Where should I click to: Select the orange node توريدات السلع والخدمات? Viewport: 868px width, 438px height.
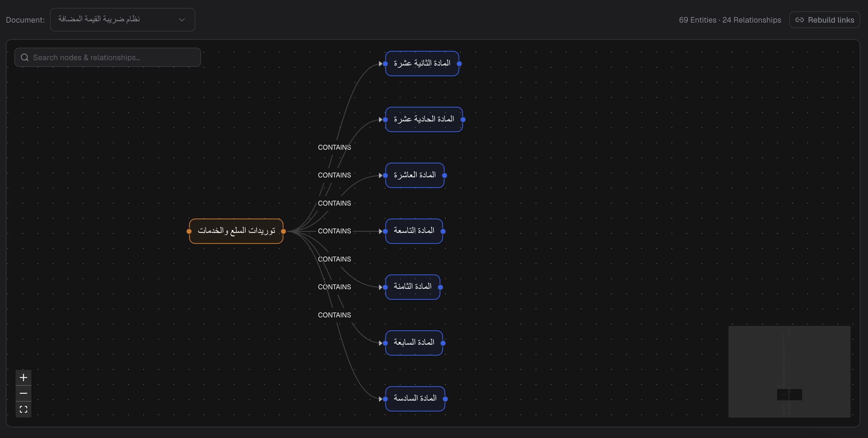pyautogui.click(x=236, y=231)
